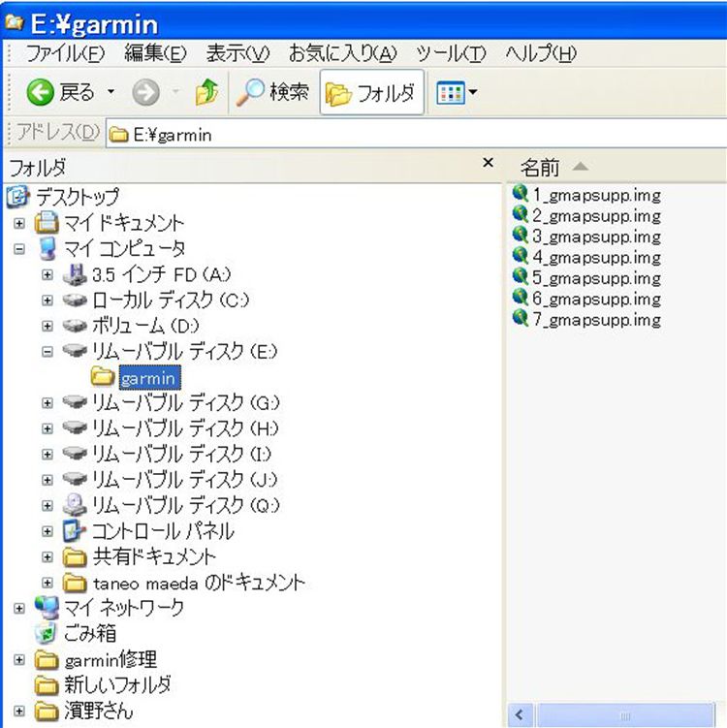Open the お気に入り(A) menu
This screenshot has height=728, width=727.
(x=342, y=53)
